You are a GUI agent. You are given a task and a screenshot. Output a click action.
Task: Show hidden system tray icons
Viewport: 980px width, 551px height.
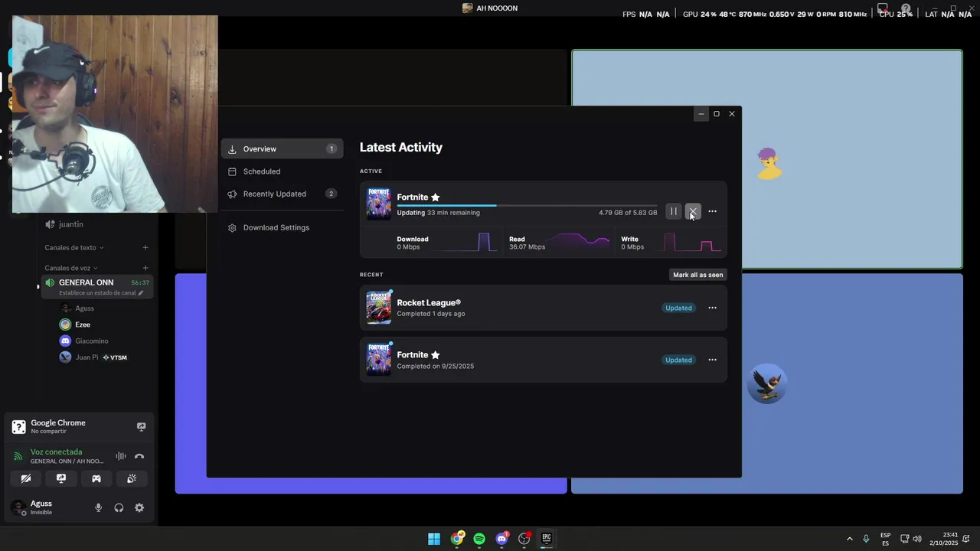click(849, 539)
